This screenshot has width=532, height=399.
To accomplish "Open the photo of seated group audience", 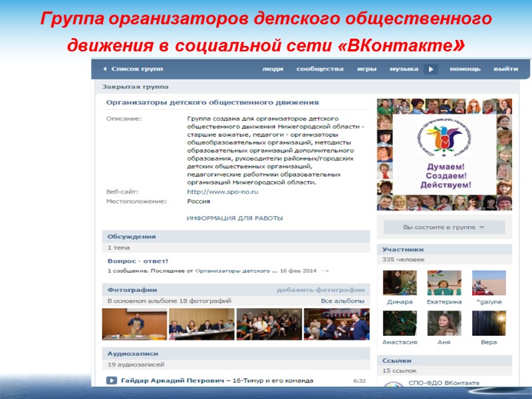I will click(269, 324).
